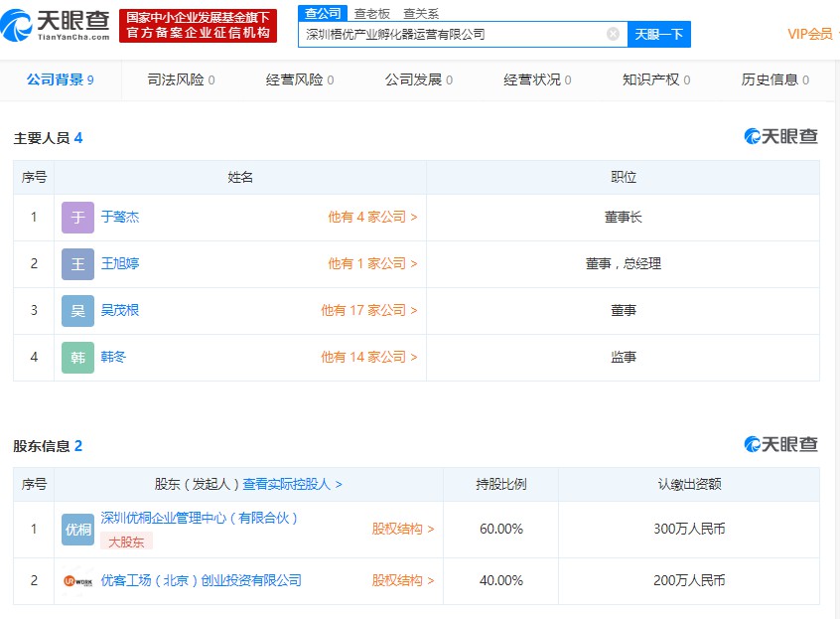The image size is (840, 619).
Task: Expand 他有 1 家公司 for 王旭婷
Action: coord(372,263)
